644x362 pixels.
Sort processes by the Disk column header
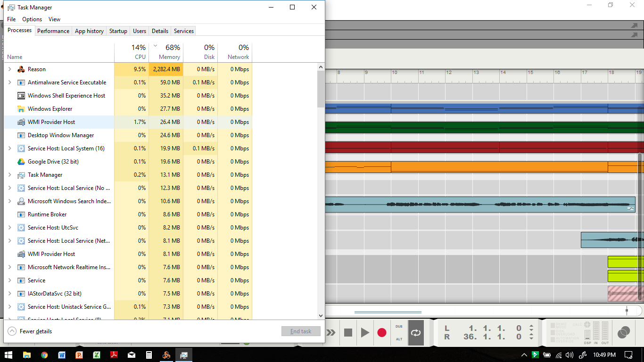(x=200, y=52)
